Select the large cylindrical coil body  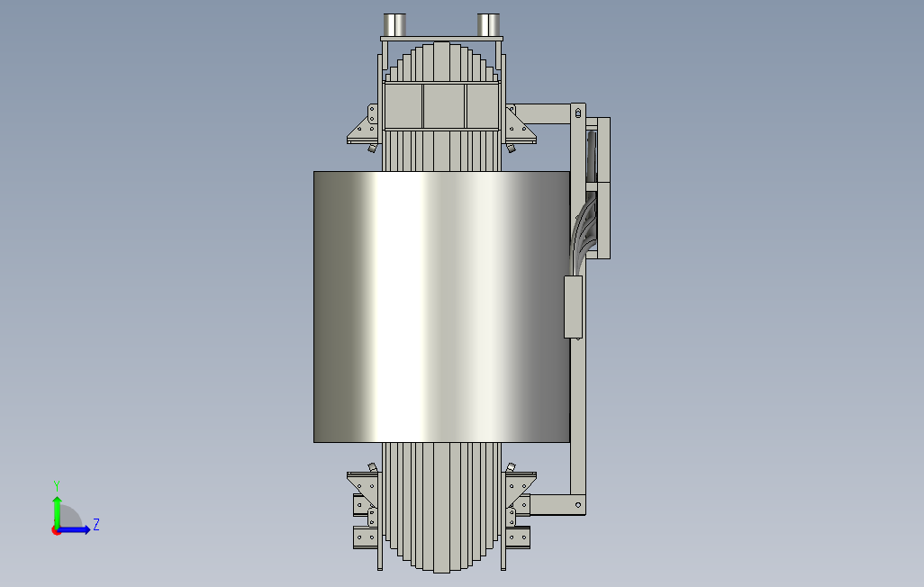coord(441,306)
